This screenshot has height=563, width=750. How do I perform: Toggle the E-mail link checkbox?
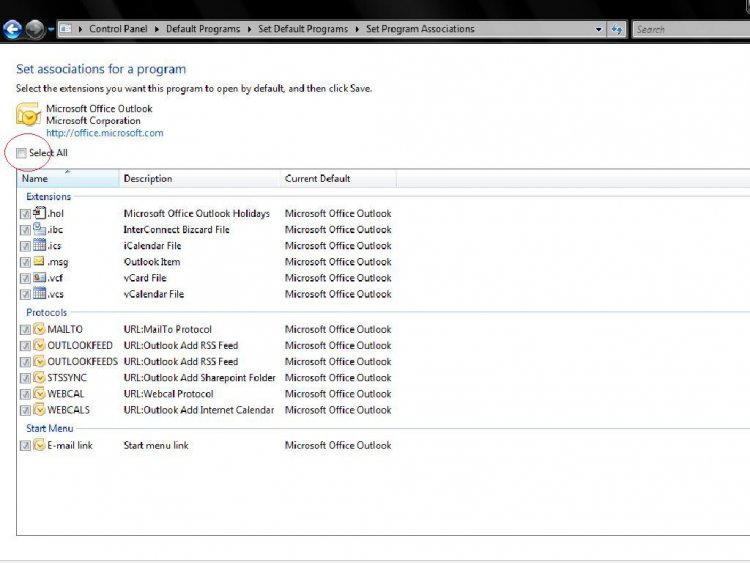point(25,446)
